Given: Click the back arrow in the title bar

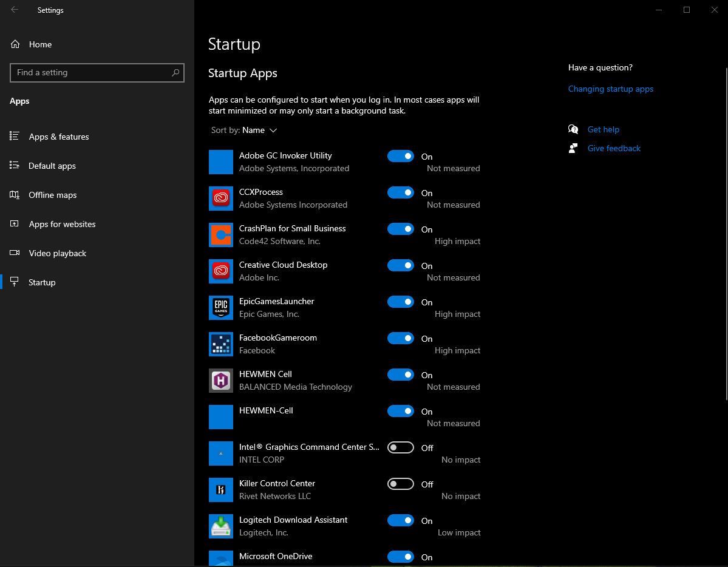Looking at the screenshot, I should coord(15,10).
